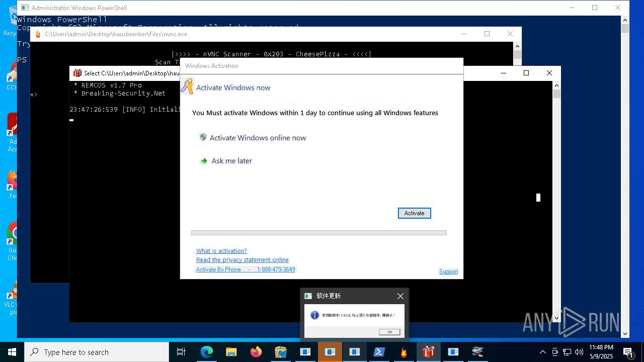Choose Activate Windows online now

pos(258,138)
